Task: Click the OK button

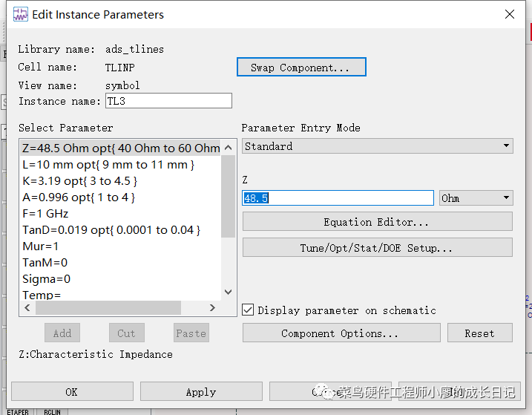Action: pyautogui.click(x=72, y=392)
